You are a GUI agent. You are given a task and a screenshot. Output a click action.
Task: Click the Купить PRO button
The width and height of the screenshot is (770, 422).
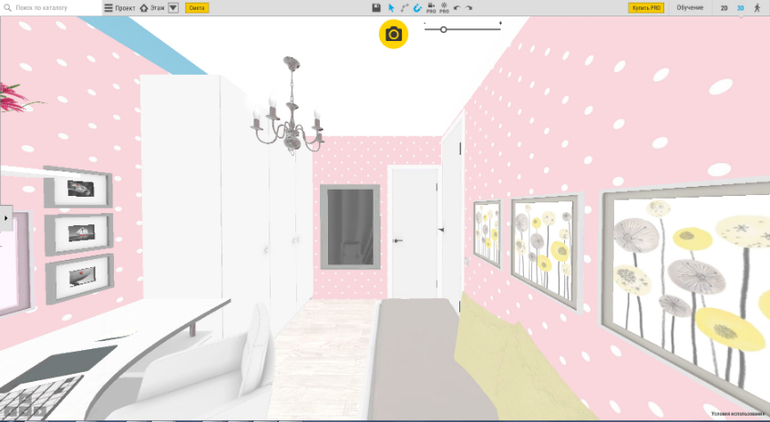[x=646, y=8]
